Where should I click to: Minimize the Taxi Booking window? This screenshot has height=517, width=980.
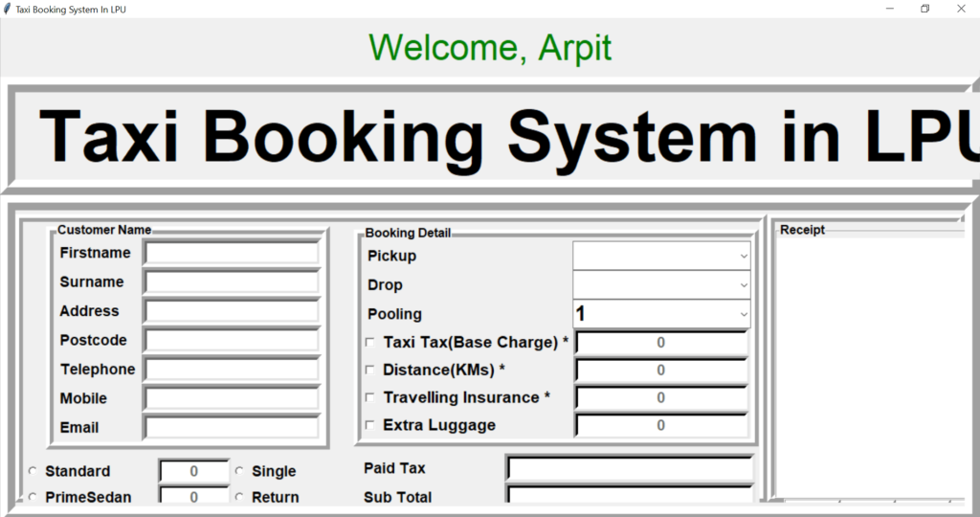click(890, 9)
